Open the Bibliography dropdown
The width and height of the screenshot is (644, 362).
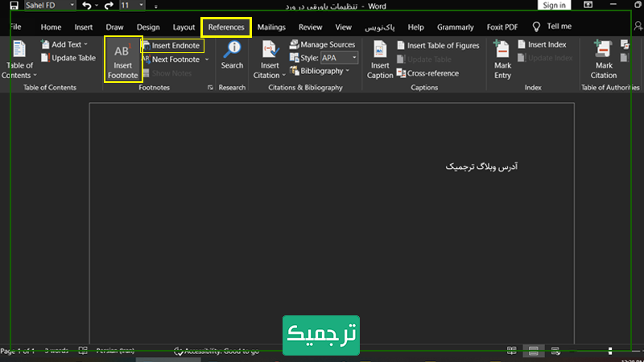click(x=320, y=71)
